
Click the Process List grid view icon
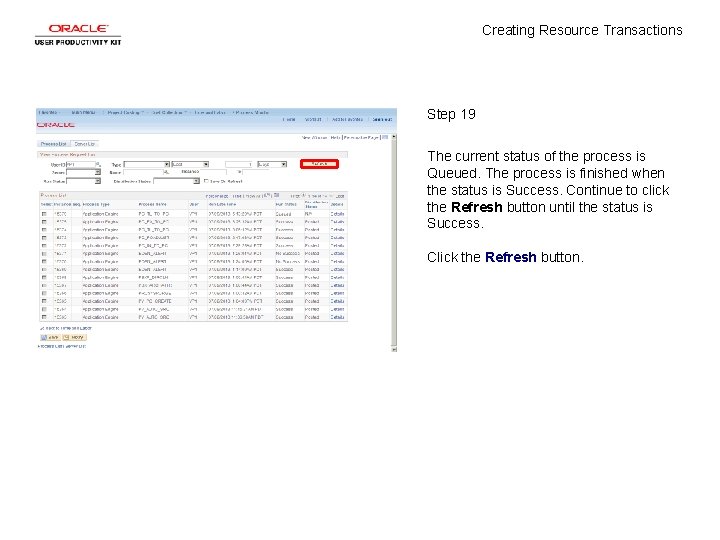[x=276, y=195]
